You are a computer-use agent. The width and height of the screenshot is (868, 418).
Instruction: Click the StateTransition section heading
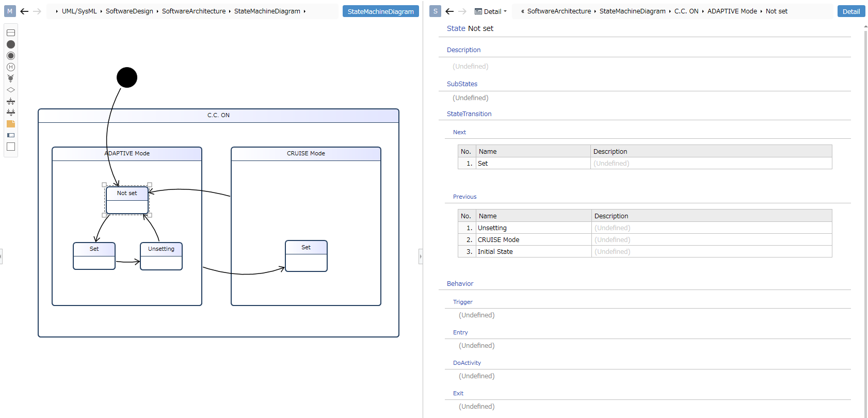[x=469, y=114]
